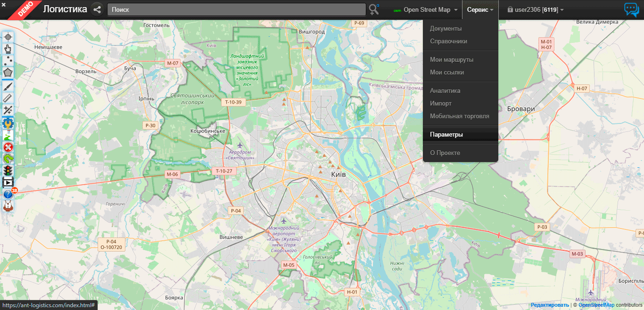This screenshot has width=644, height=310.
Task: Expand the Open Street Map dropdown
Action: pos(426,9)
